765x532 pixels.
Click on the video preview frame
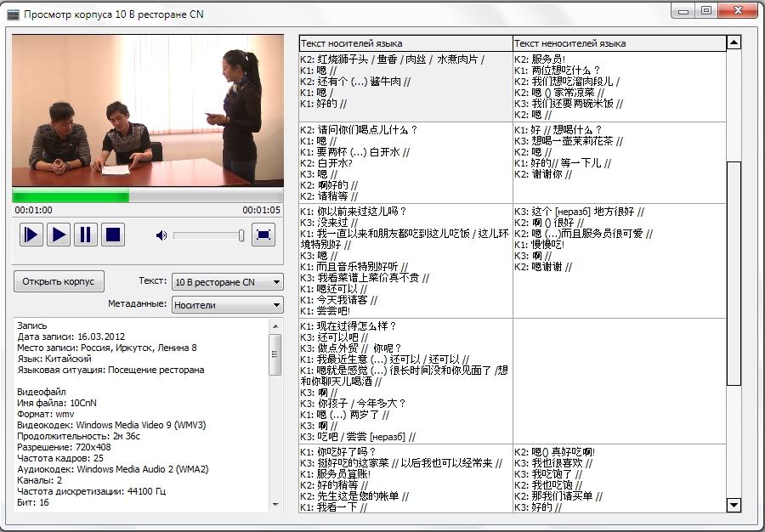[147, 110]
